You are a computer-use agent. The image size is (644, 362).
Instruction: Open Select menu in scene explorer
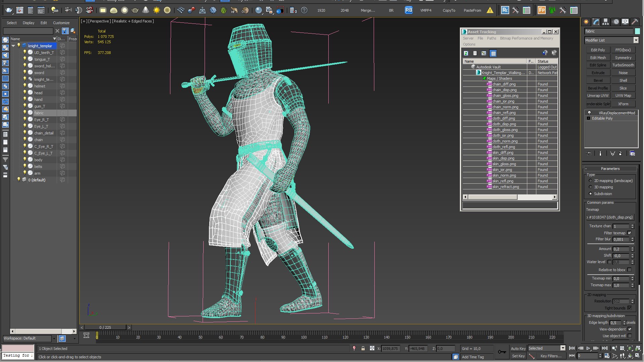pos(12,23)
